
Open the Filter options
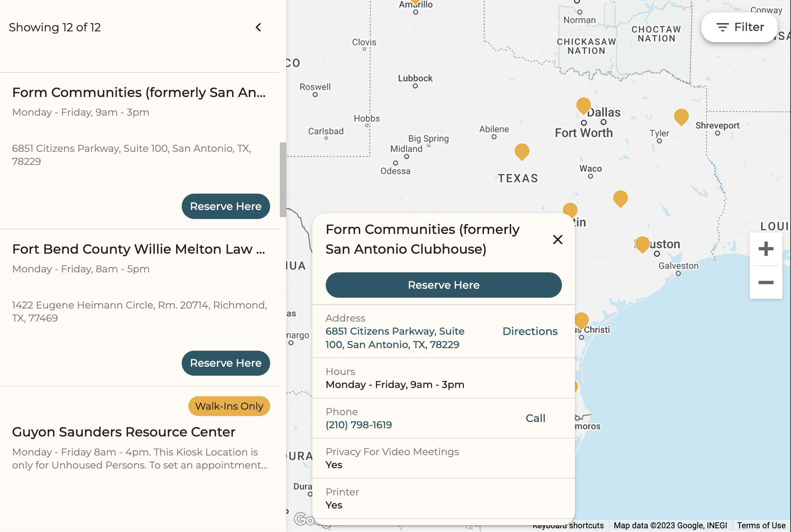[740, 27]
